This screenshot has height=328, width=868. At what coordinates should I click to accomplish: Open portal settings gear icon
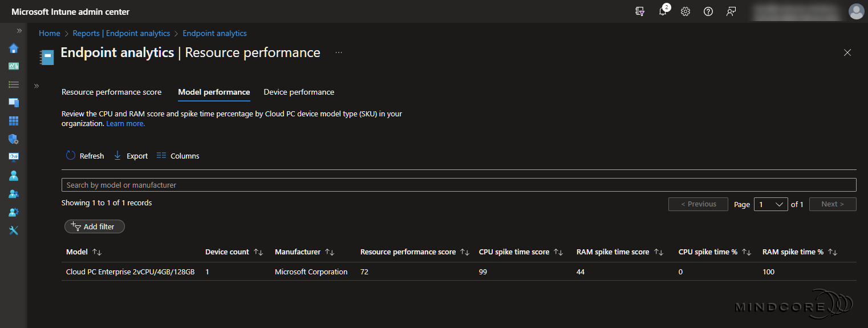tap(686, 11)
